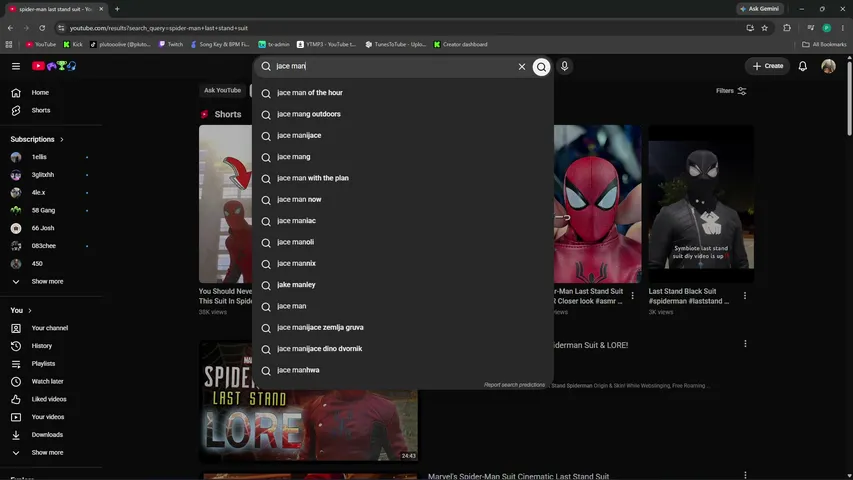Select suggestion 'jace maniac'

tap(403, 221)
